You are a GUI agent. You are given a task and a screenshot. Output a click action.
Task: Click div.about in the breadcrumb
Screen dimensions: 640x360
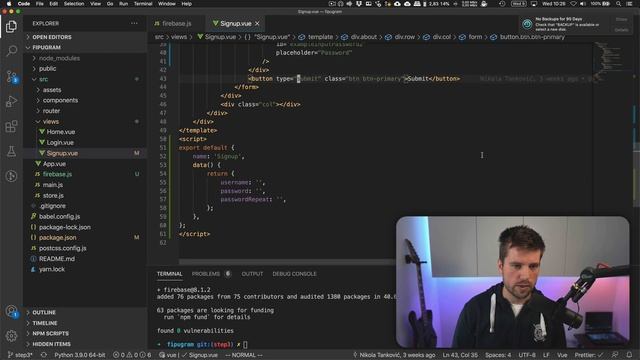tap(359, 37)
